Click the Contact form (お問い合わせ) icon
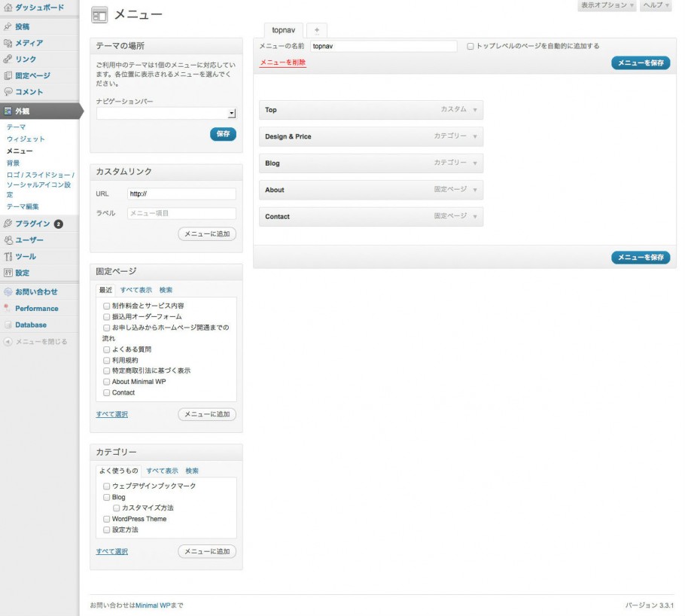Image resolution: width=685 pixels, height=616 pixels. (x=8, y=292)
